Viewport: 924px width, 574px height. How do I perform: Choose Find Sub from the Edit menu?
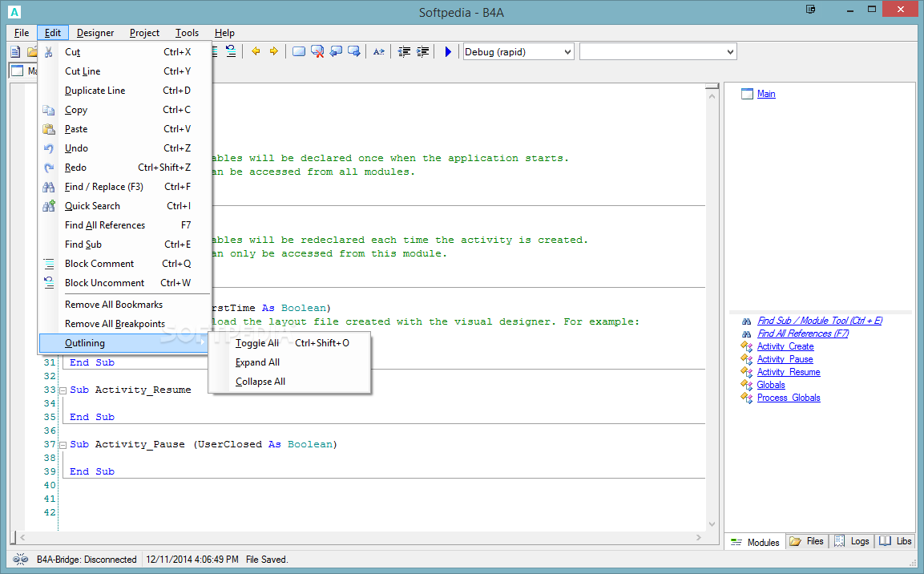click(x=124, y=245)
